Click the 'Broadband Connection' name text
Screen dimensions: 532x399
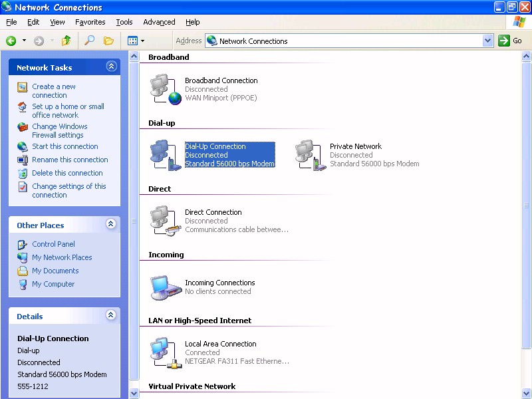(x=221, y=80)
